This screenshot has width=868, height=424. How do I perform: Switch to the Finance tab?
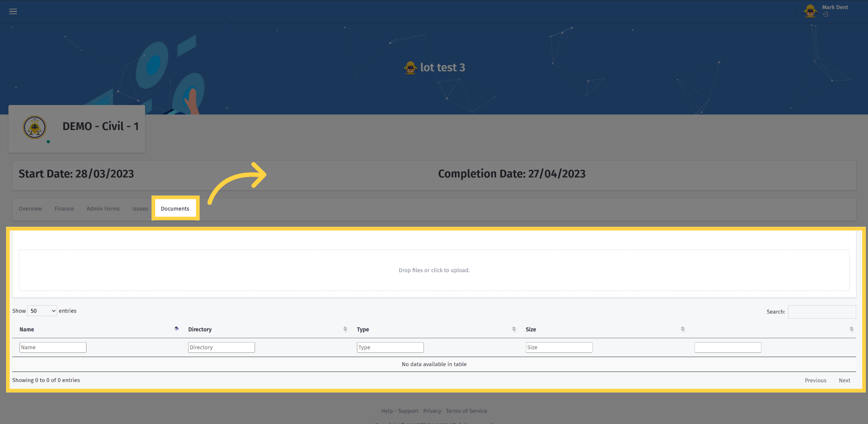[x=64, y=209]
